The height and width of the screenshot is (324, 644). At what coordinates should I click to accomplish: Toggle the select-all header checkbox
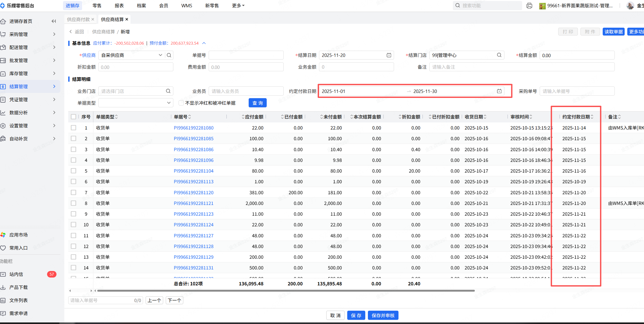pyautogui.click(x=73, y=117)
